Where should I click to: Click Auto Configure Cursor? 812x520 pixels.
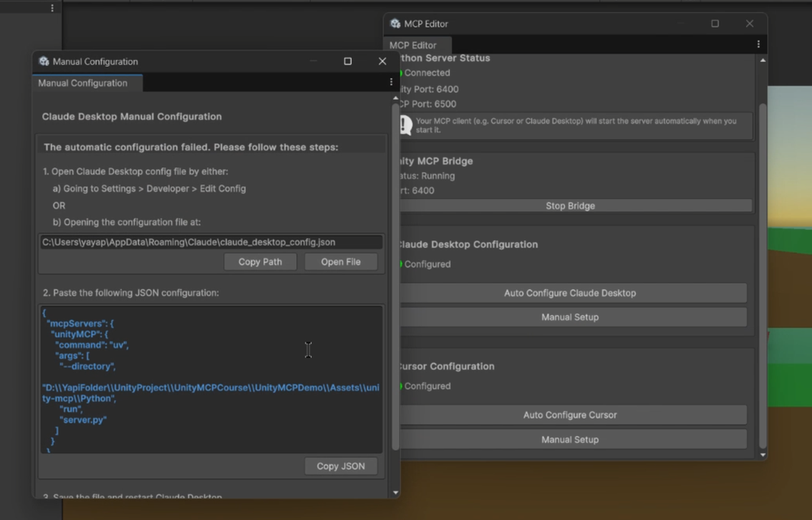[570, 414]
